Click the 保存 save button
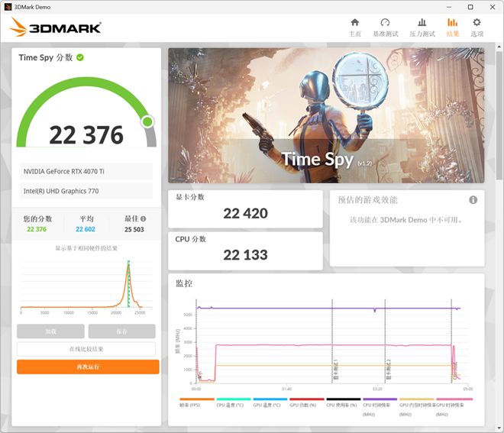This screenshot has width=504, height=433. point(121,331)
